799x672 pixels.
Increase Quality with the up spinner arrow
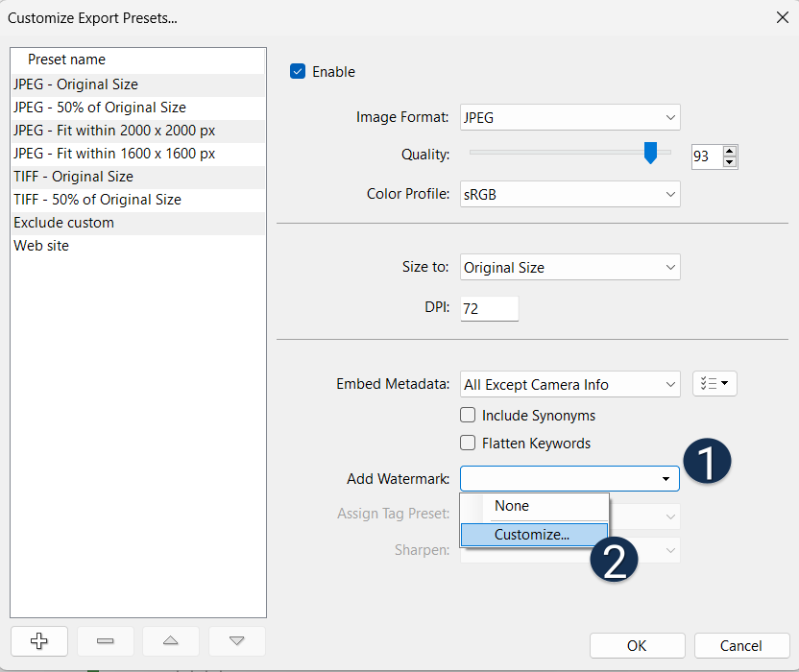pyautogui.click(x=729, y=151)
